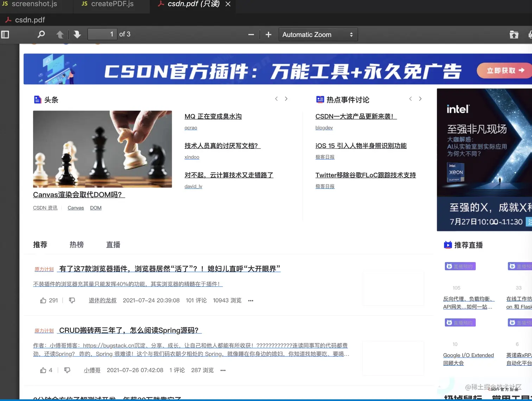The height and width of the screenshot is (401, 532).
Task: Select the 热榜 feed tab
Action: click(77, 244)
